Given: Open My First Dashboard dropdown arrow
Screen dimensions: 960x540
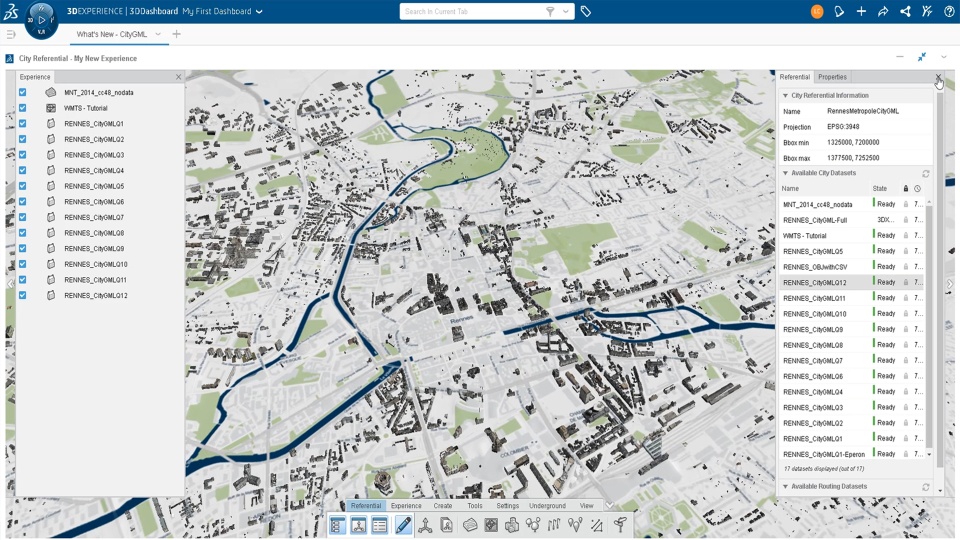Looking at the screenshot, I should click(x=259, y=11).
